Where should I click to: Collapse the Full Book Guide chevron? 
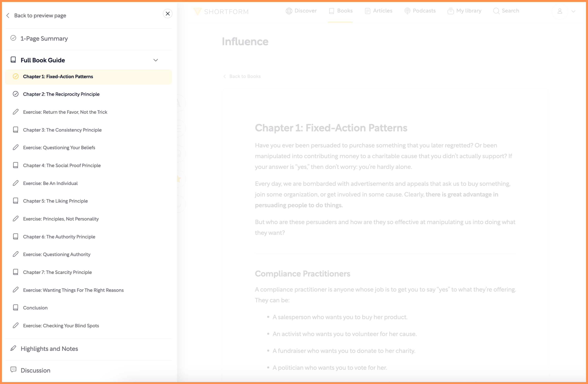(156, 60)
